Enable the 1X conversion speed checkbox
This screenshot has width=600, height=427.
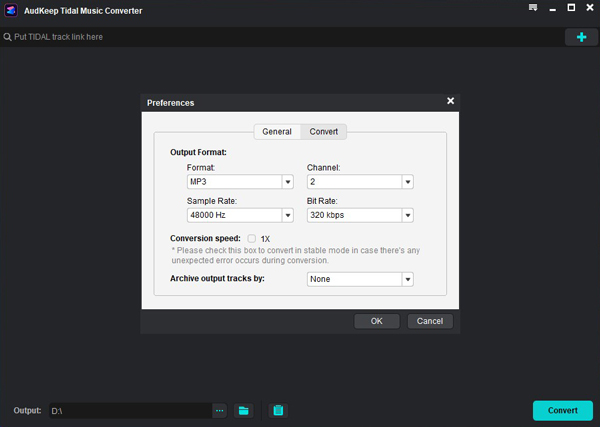[251, 238]
